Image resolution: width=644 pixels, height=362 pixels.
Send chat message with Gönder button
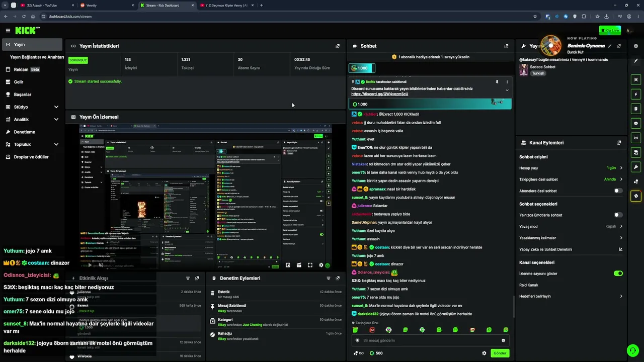(500, 353)
